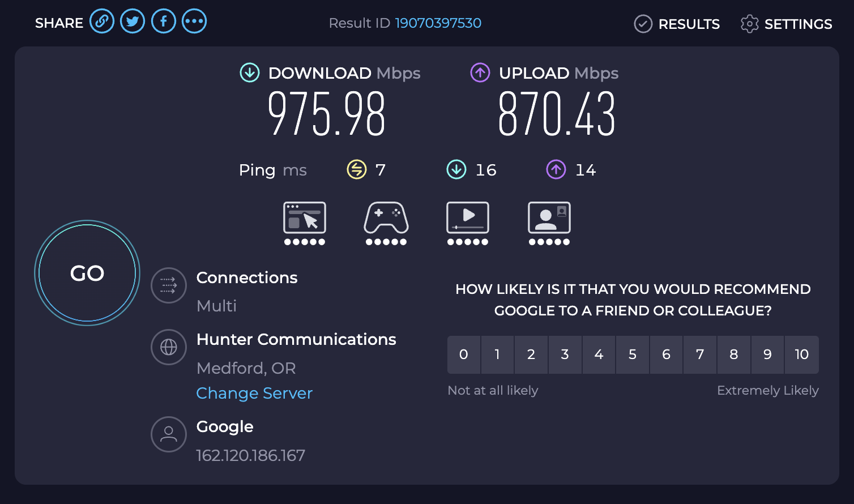The width and height of the screenshot is (854, 504).
Task: Click the upload latency arrow icon
Action: [x=556, y=169]
